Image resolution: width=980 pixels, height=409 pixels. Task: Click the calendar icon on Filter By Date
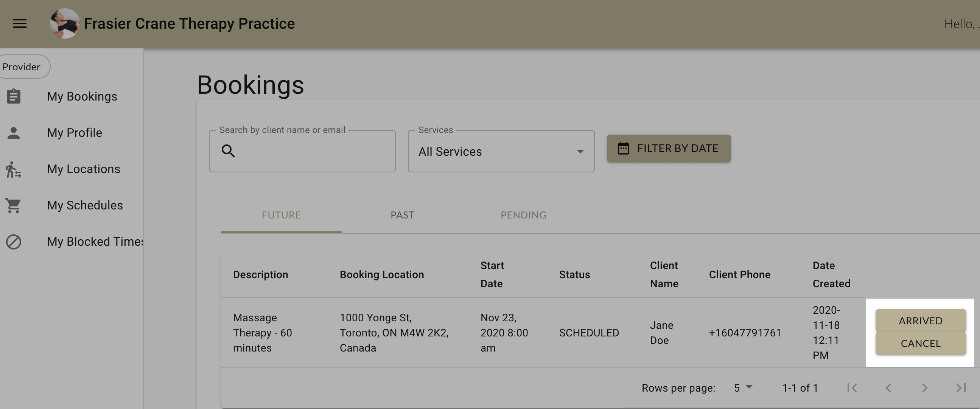coord(623,148)
